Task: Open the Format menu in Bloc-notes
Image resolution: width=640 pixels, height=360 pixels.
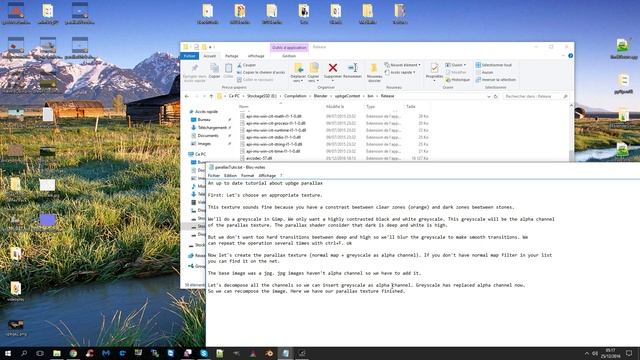Action: [247, 176]
